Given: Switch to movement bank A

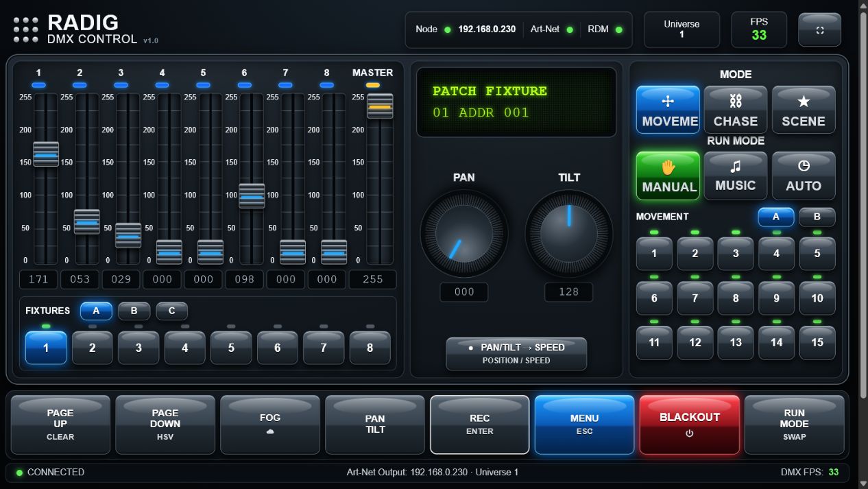Looking at the screenshot, I should coord(776,217).
